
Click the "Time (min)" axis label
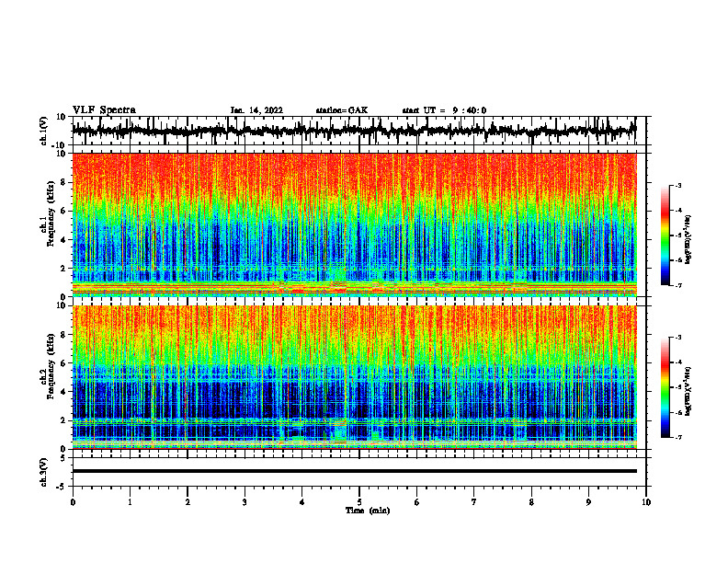pyautogui.click(x=368, y=511)
